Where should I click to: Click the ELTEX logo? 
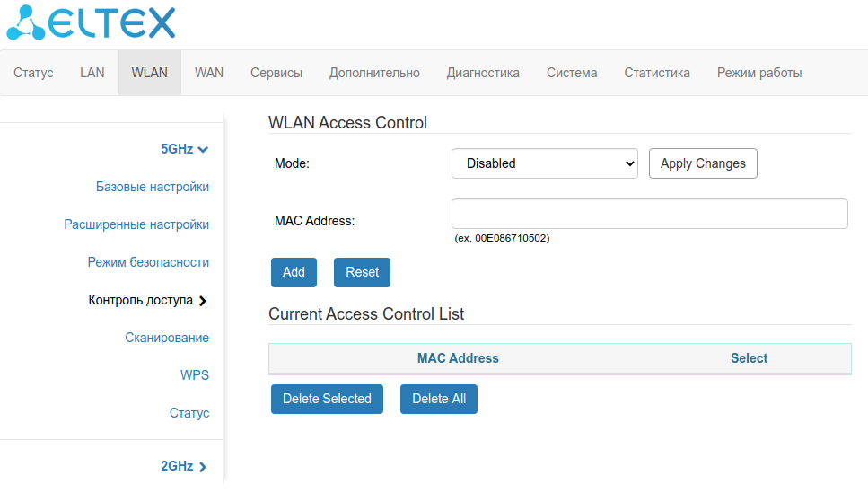click(x=91, y=24)
